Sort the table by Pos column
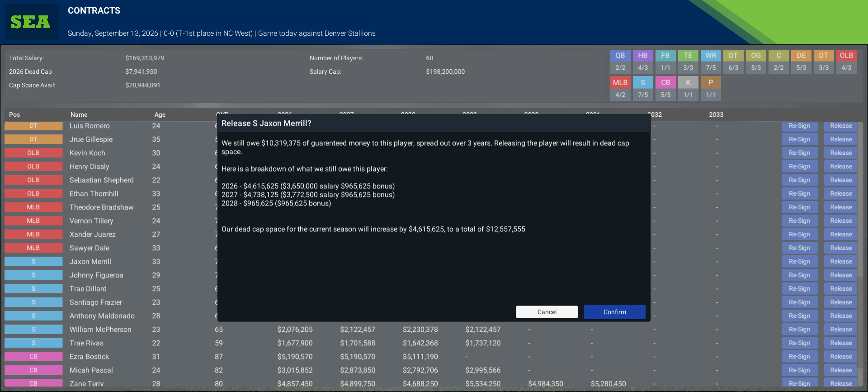 [x=14, y=115]
